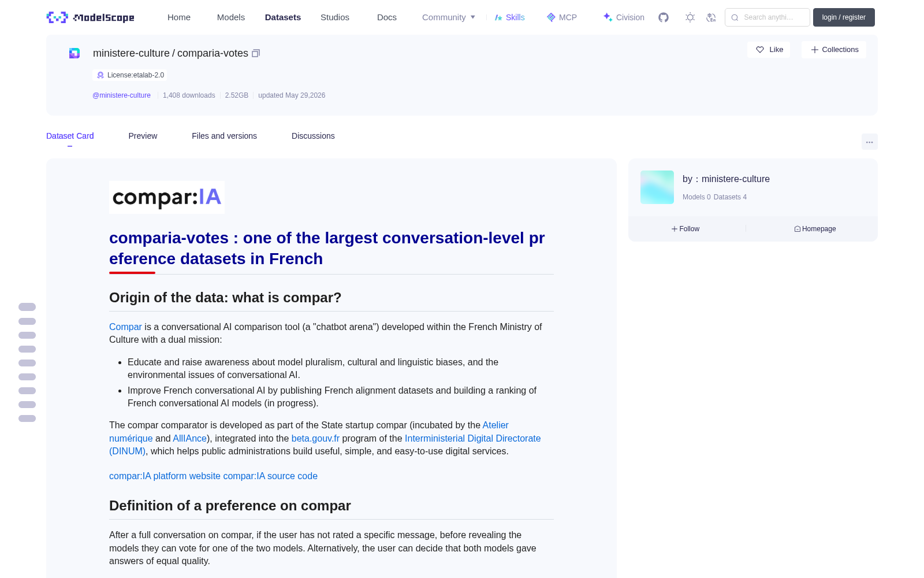Click the '2.52GB' size text
Image resolution: width=924 pixels, height=578 pixels.
237,95
